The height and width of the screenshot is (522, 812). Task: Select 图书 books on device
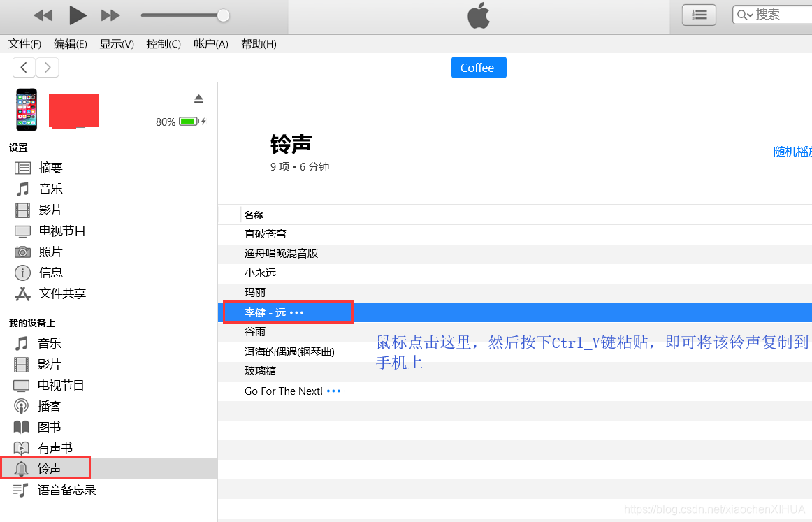click(x=50, y=427)
